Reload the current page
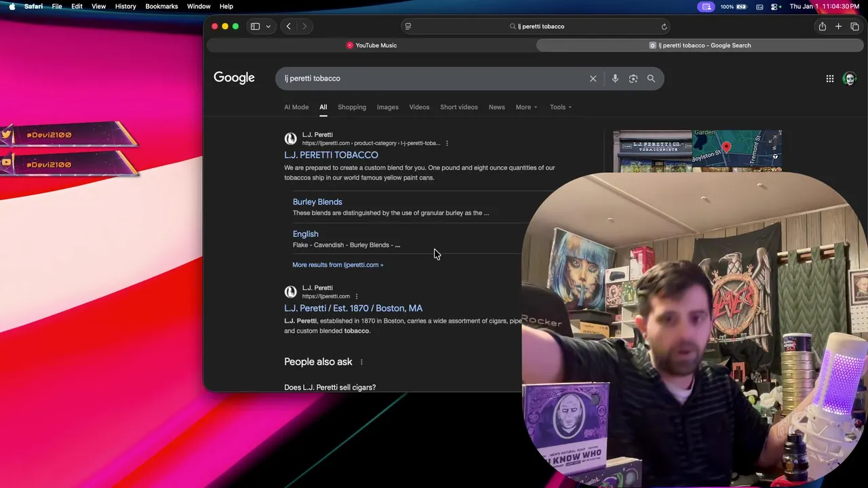868x488 pixels. (664, 26)
